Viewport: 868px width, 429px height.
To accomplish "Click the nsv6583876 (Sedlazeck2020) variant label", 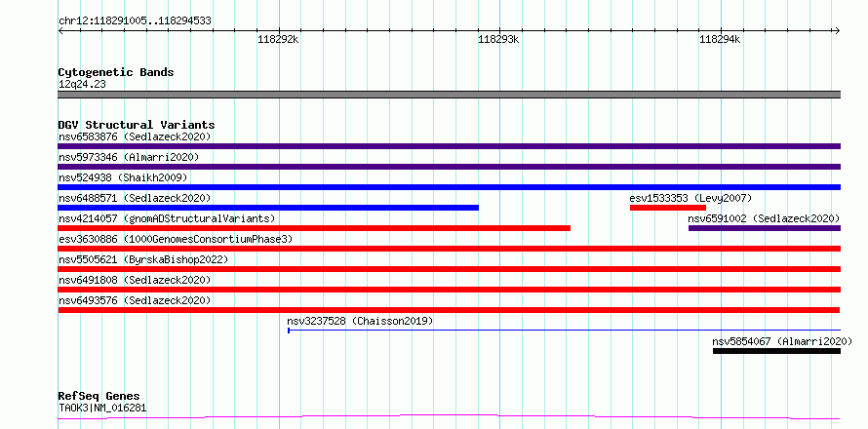I will point(135,136).
